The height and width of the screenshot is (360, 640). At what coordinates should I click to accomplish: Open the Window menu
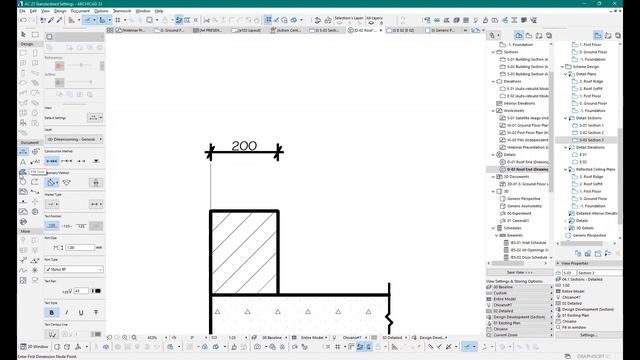coord(142,11)
